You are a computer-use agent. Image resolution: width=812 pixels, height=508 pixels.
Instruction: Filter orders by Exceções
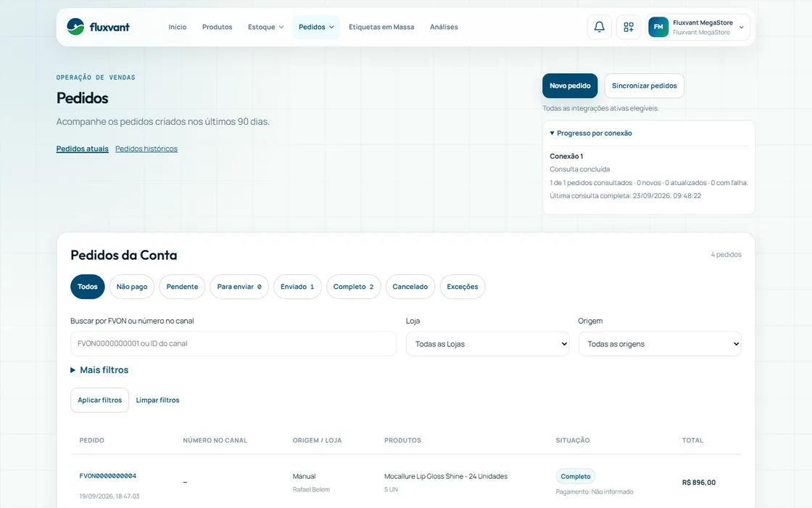click(x=463, y=287)
